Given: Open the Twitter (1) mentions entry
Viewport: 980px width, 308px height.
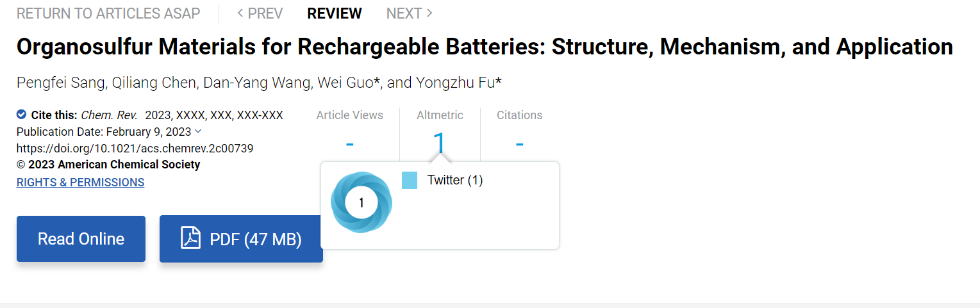Looking at the screenshot, I should tap(455, 181).
